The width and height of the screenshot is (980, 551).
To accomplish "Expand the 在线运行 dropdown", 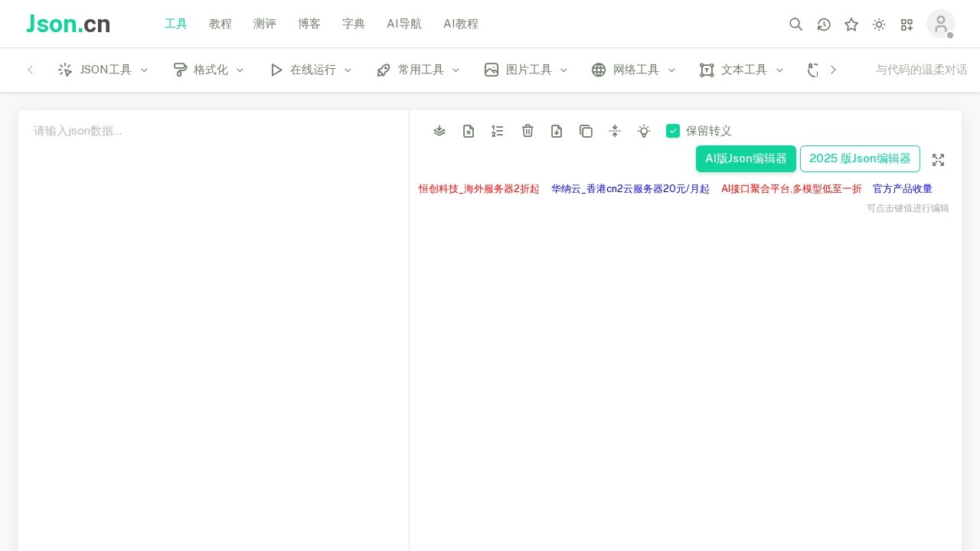I will click(311, 70).
